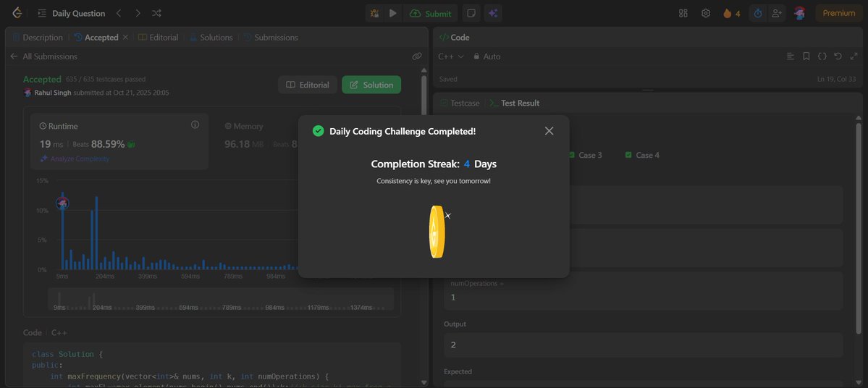Viewport: 868px width, 388px height.
Task: Switch to the Description tab
Action: (37, 38)
